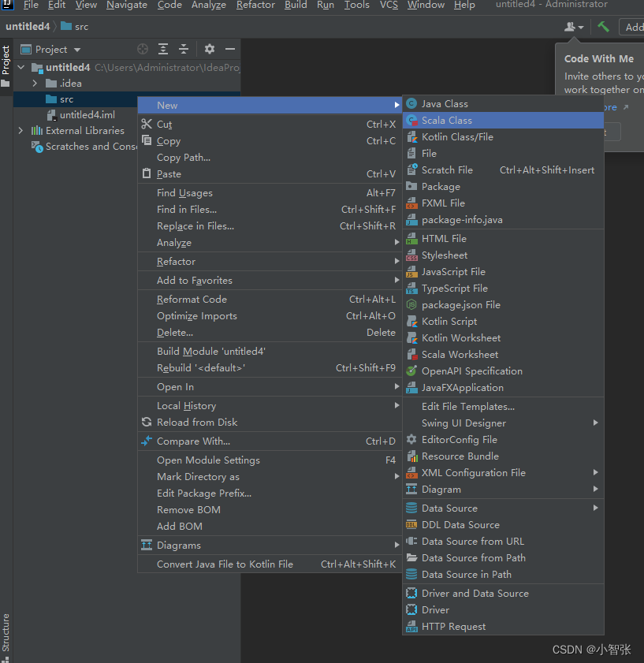The height and width of the screenshot is (663, 644).
Task: Open the vertical Structure tool window tab
Action: pos(6,637)
